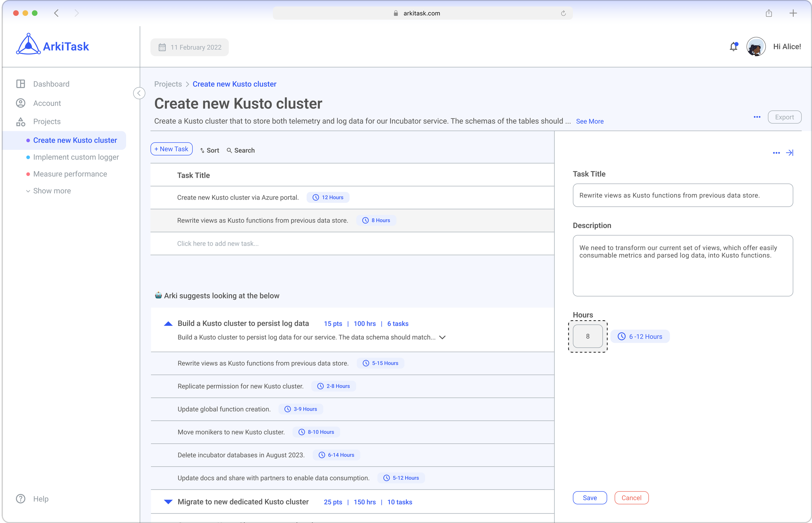Select Implement custom logger project
The width and height of the screenshot is (812, 523).
click(x=76, y=157)
